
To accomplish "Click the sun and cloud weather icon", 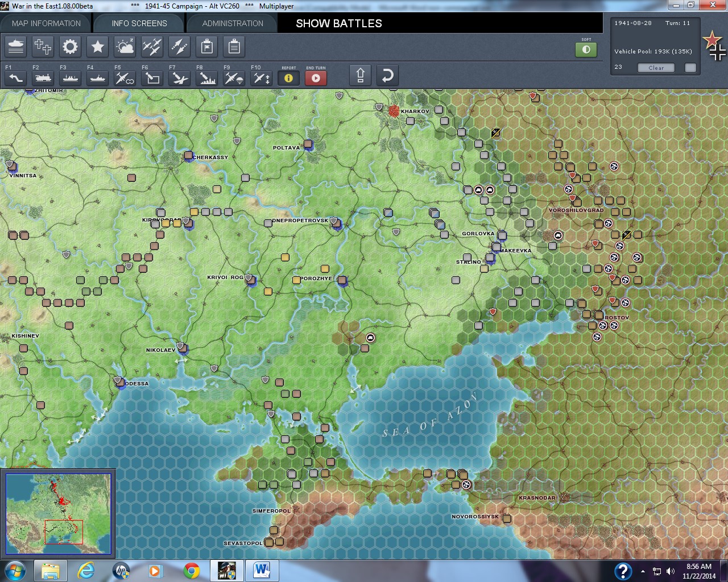I will (x=125, y=47).
